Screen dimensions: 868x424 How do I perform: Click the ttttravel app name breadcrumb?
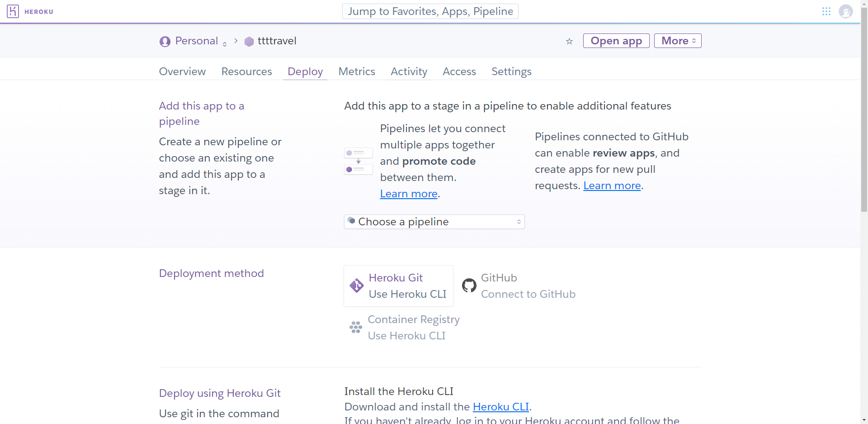[x=277, y=41]
